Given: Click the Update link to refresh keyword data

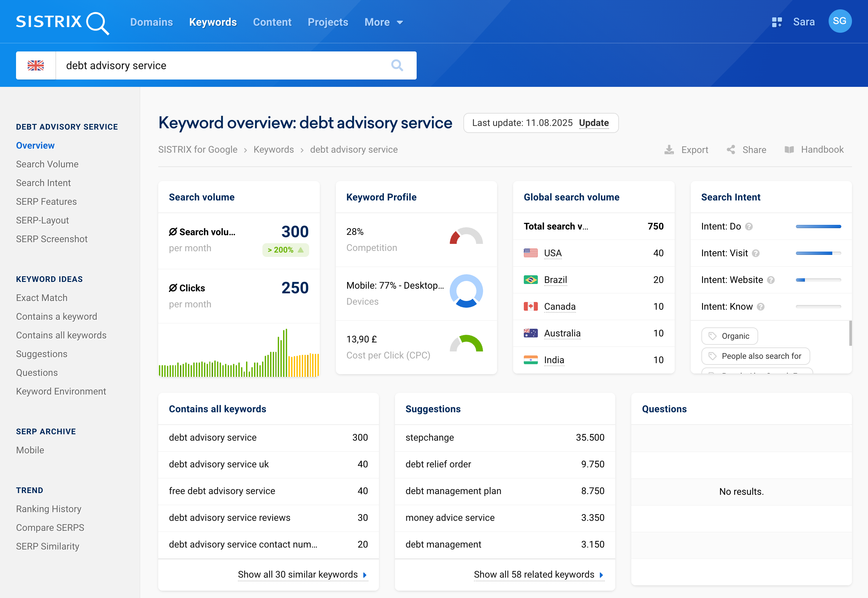Looking at the screenshot, I should click(594, 123).
